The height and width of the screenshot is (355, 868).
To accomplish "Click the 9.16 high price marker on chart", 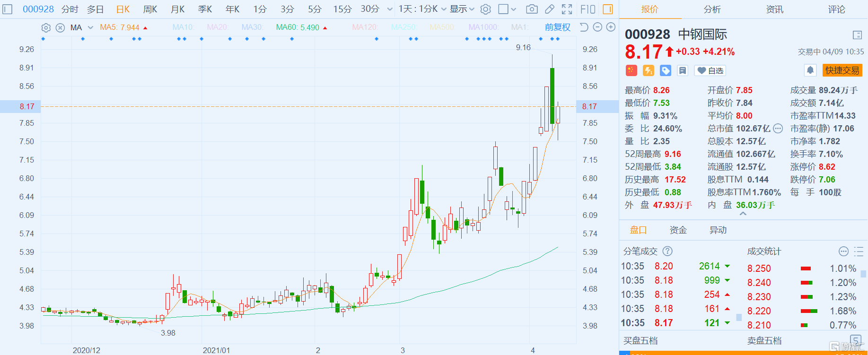I will (523, 47).
